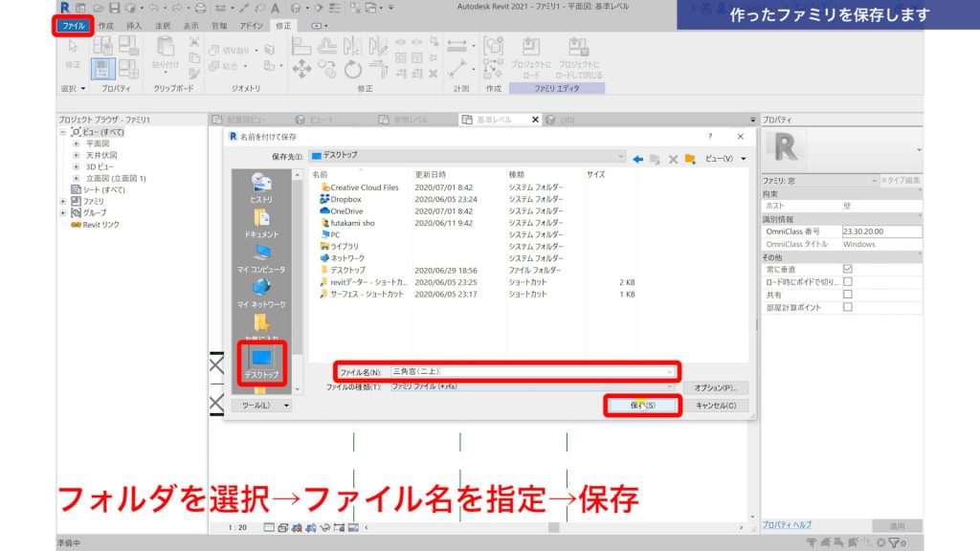Click the オプション(P) button

716,387
